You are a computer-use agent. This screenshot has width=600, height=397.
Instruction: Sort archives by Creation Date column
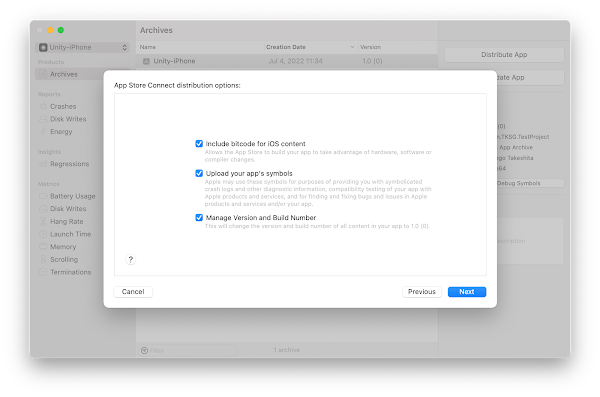310,47
